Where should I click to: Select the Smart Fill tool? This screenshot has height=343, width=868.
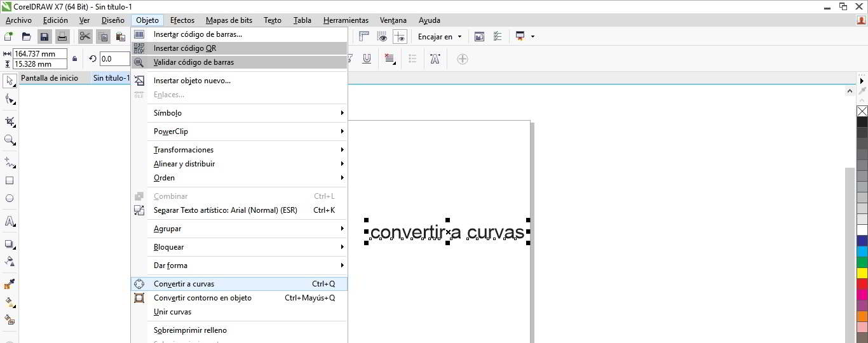pos(10,319)
